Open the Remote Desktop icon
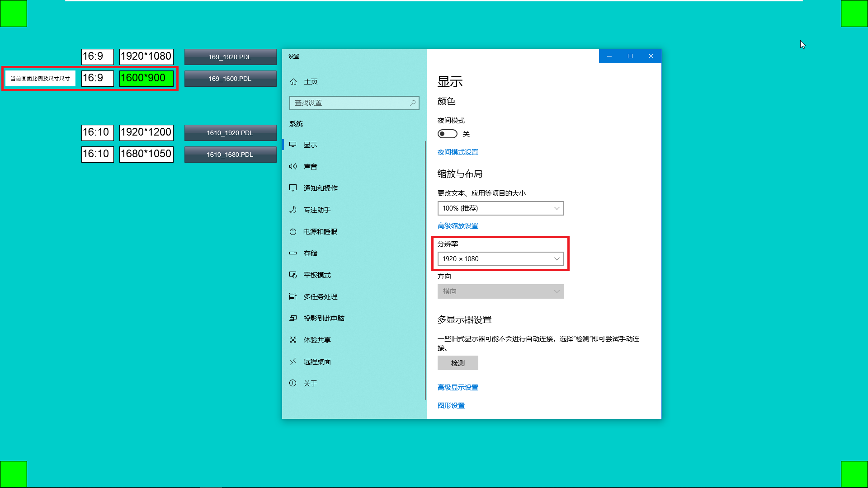868x488 pixels. pyautogui.click(x=293, y=361)
